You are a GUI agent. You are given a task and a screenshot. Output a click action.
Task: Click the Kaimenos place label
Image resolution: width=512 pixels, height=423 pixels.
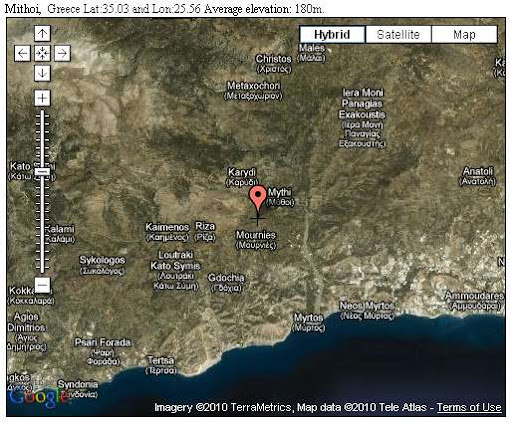(x=167, y=232)
